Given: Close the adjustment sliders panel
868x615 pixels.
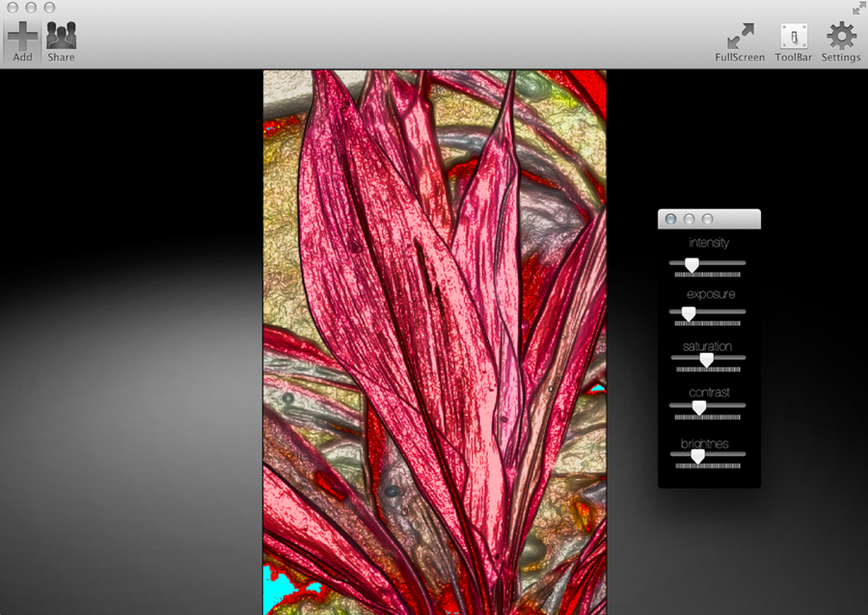Looking at the screenshot, I should tap(670, 219).
